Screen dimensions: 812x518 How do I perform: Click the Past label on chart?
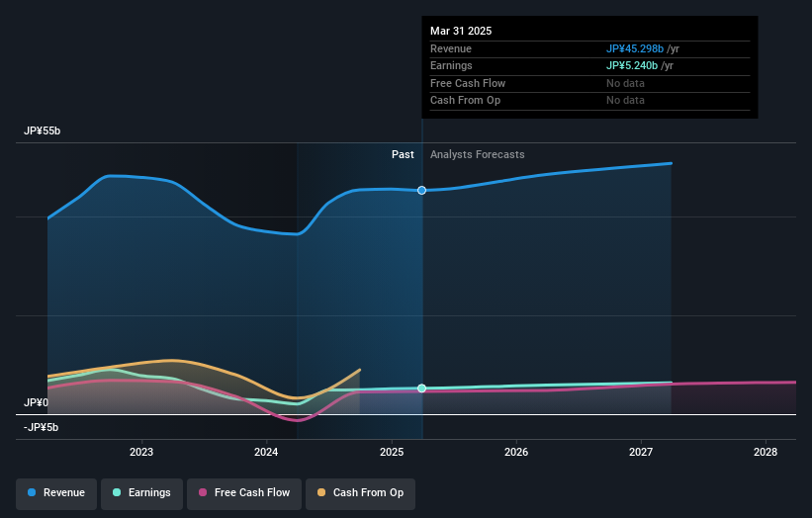(403, 155)
